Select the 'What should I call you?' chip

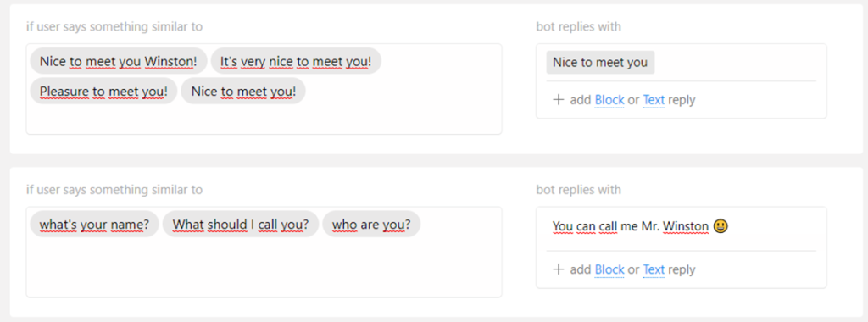click(x=240, y=224)
